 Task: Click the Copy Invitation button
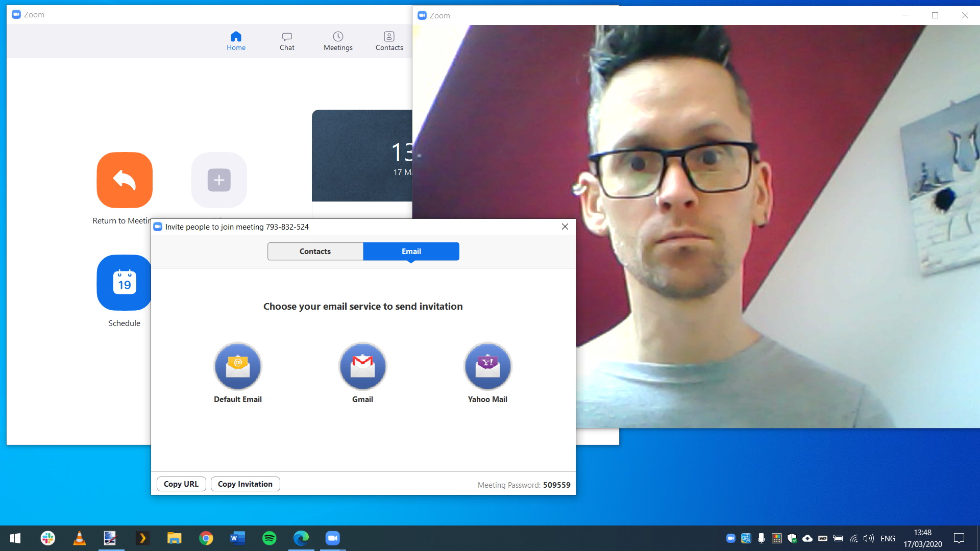[x=245, y=484]
